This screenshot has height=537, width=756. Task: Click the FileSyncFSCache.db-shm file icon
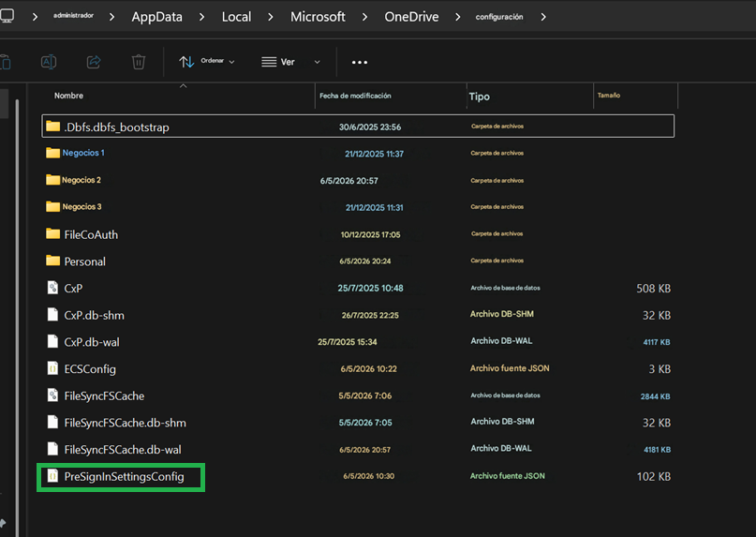[x=52, y=422]
